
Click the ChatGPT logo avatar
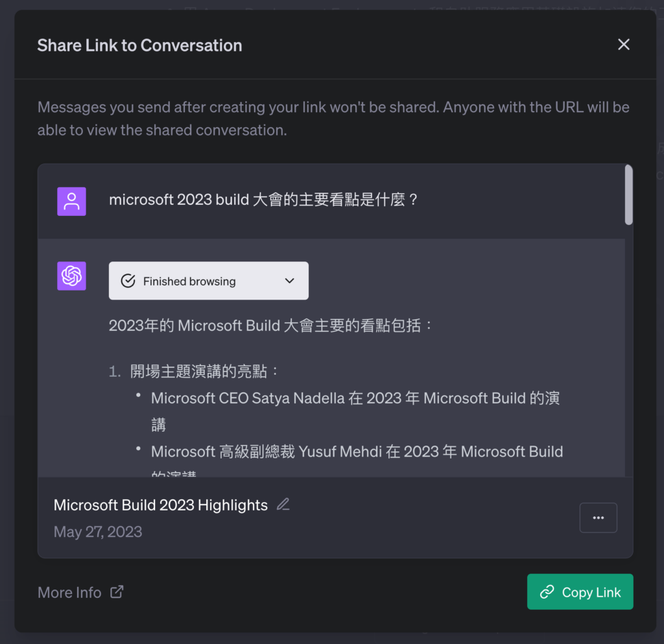(x=71, y=276)
